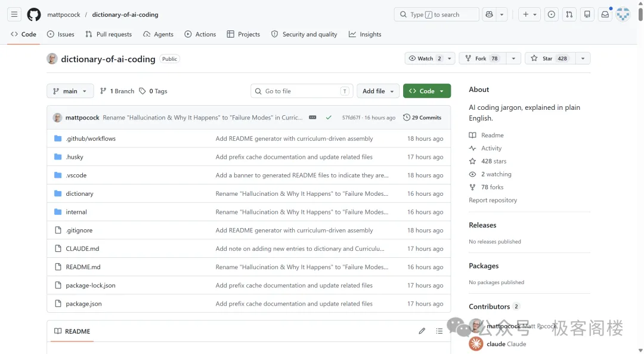Viewport: 644px width, 354px height.
Task: Switch to the Projects tab
Action: coord(243,34)
